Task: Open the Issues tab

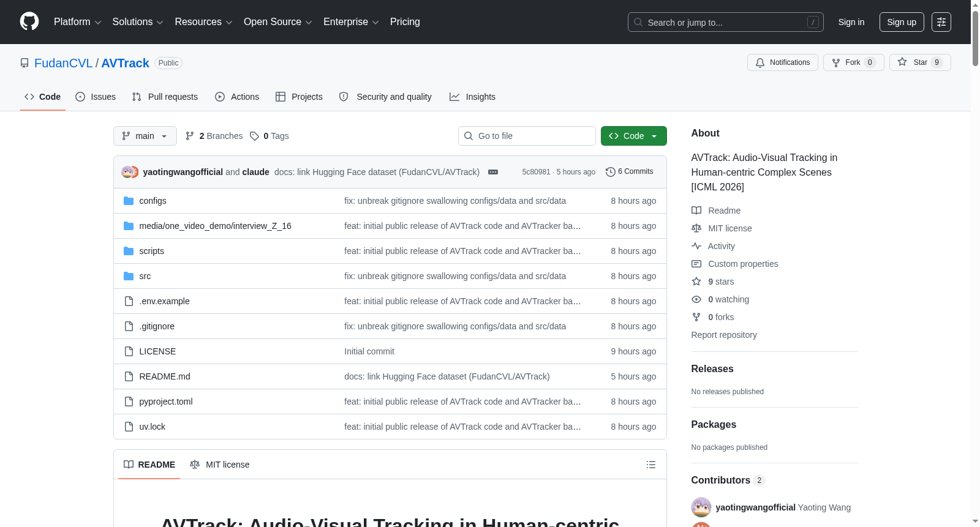Action: (96, 97)
